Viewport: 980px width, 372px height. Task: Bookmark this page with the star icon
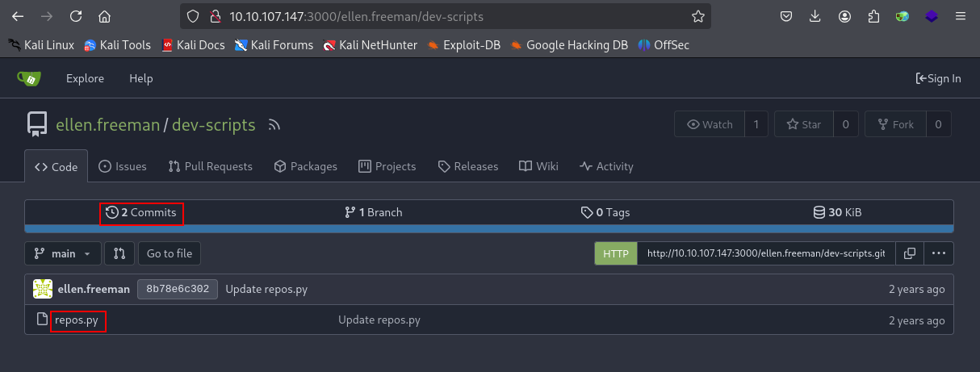click(697, 16)
